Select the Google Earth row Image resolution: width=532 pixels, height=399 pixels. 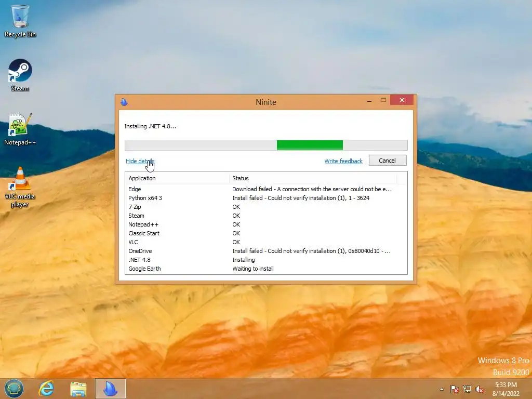(x=266, y=269)
